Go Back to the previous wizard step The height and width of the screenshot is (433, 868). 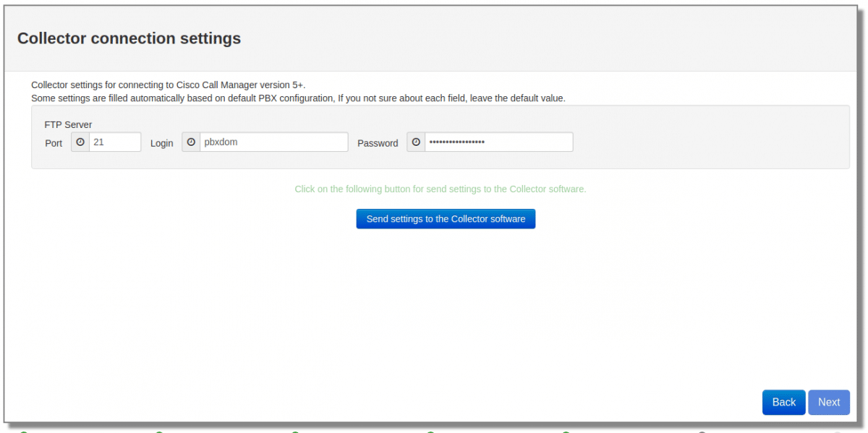pos(783,403)
